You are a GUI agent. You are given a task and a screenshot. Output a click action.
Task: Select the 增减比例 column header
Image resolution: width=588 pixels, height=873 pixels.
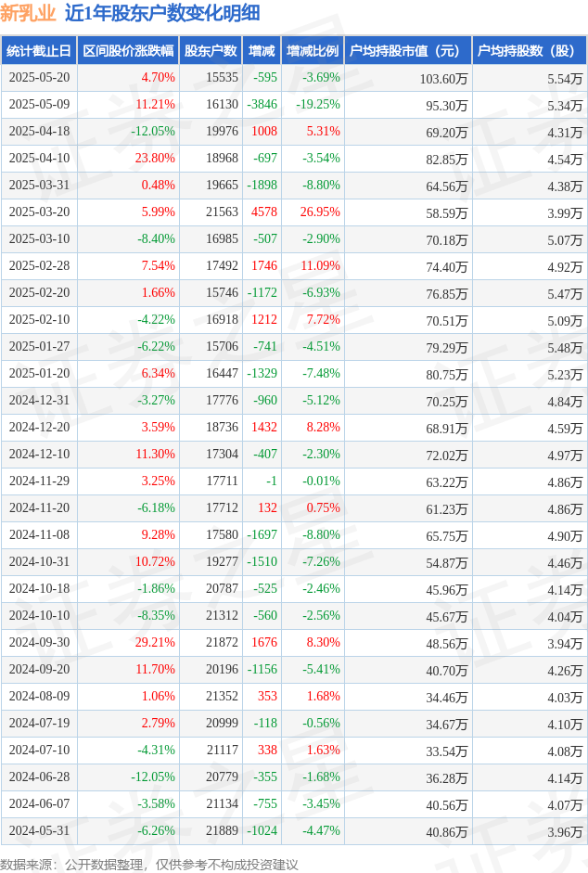coord(313,51)
